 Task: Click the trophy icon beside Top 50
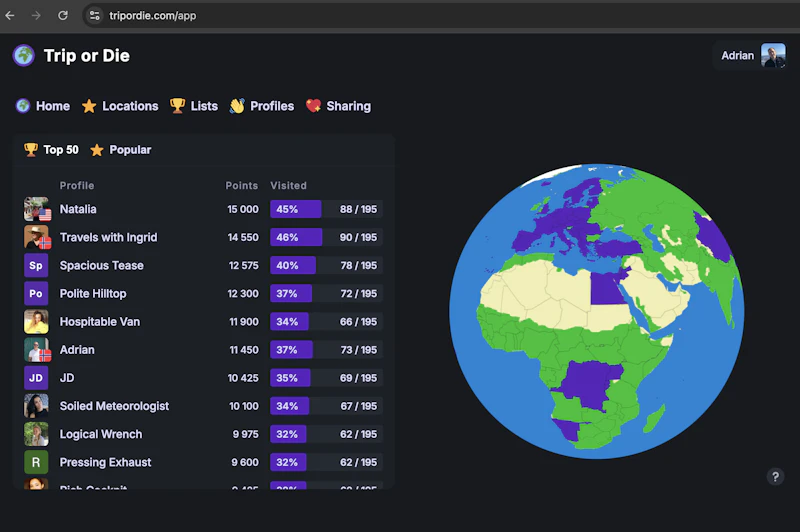[x=31, y=150]
